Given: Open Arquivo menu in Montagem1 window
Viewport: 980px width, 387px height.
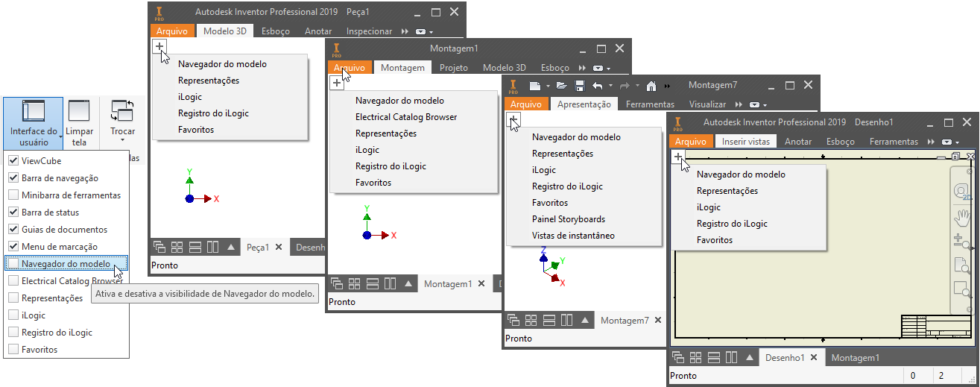Looking at the screenshot, I should point(350,68).
